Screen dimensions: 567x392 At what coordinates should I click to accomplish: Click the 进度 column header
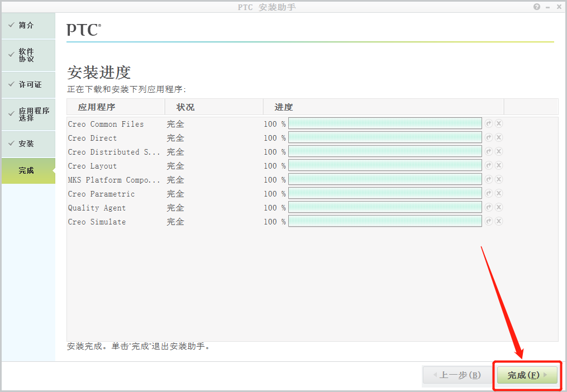(383, 107)
